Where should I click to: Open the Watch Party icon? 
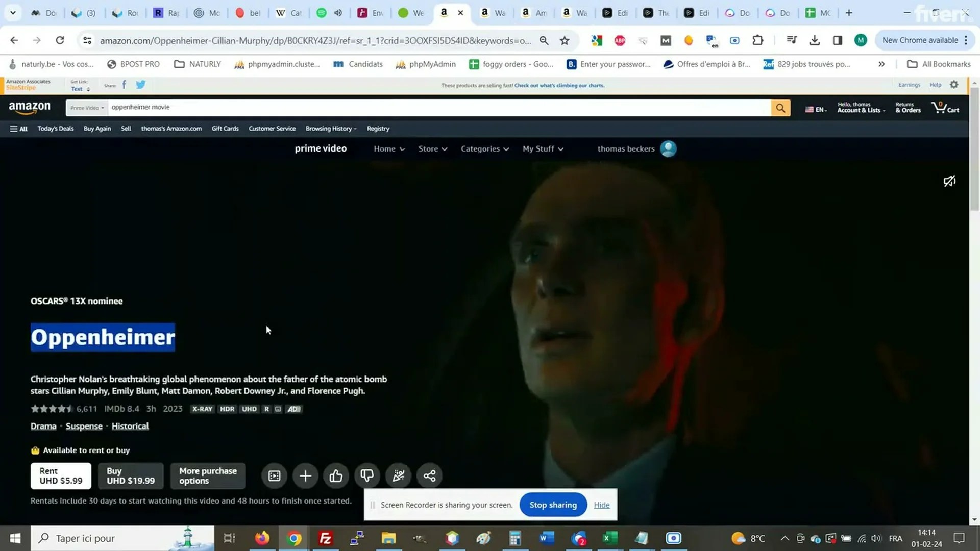(398, 476)
